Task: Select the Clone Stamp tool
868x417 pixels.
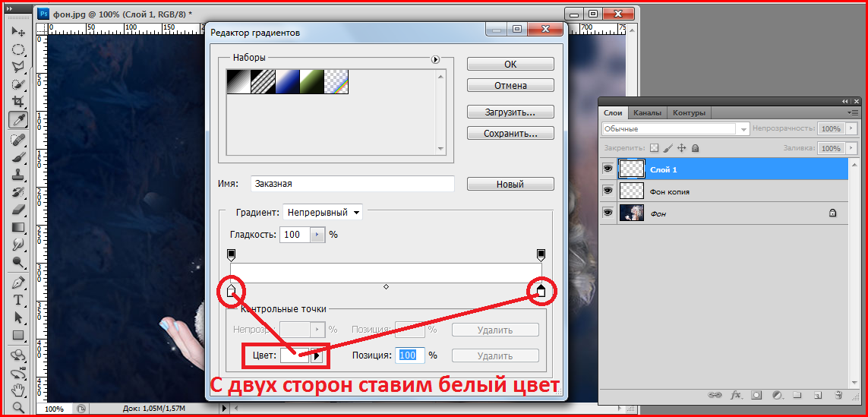Action: pyautogui.click(x=17, y=174)
